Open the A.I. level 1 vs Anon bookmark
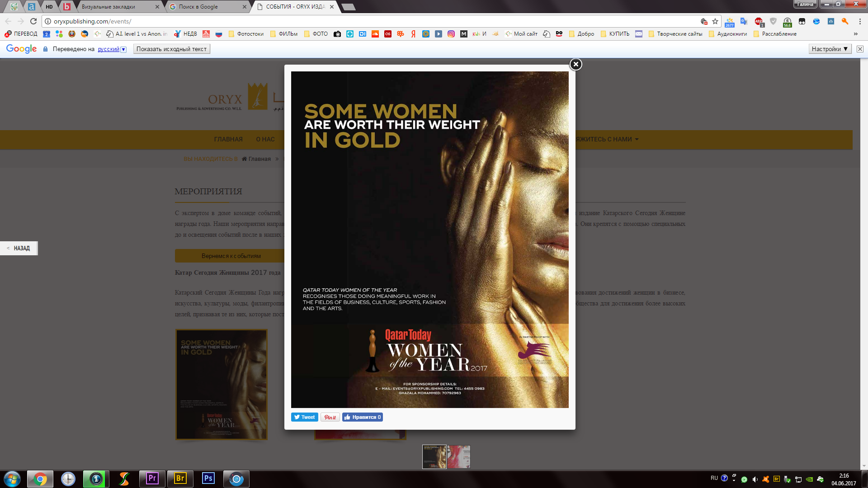Image resolution: width=868 pixels, height=488 pixels. point(137,34)
